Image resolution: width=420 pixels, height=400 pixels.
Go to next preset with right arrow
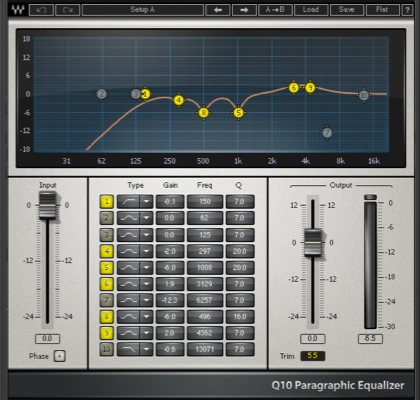click(244, 10)
